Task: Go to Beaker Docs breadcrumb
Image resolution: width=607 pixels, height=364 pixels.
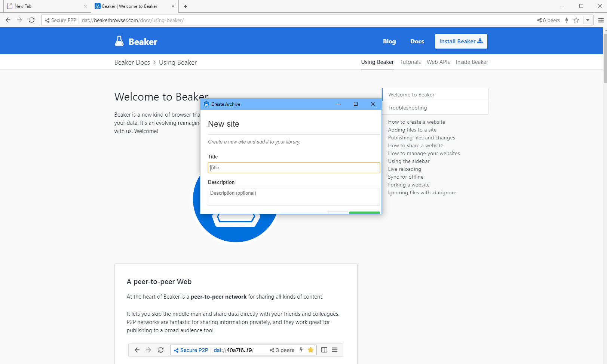Action: (132, 62)
